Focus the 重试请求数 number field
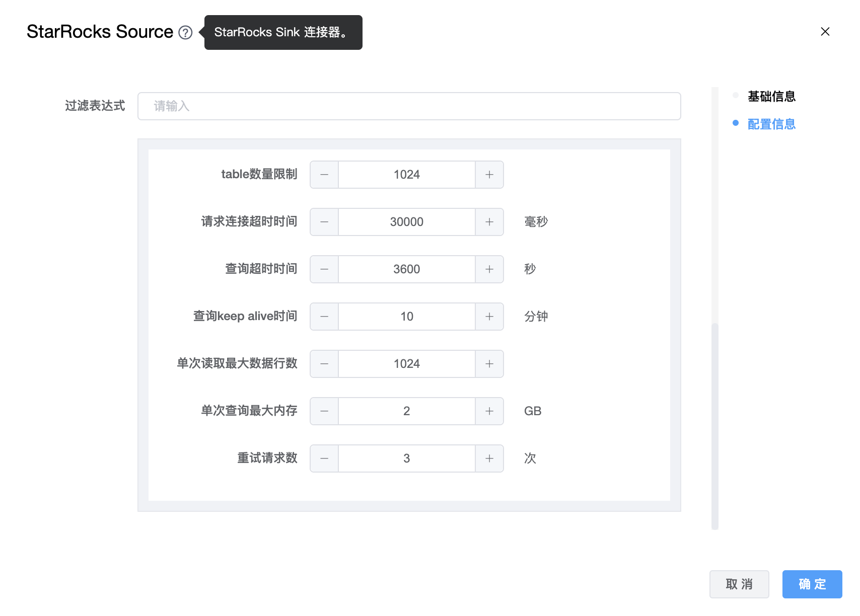 (407, 458)
